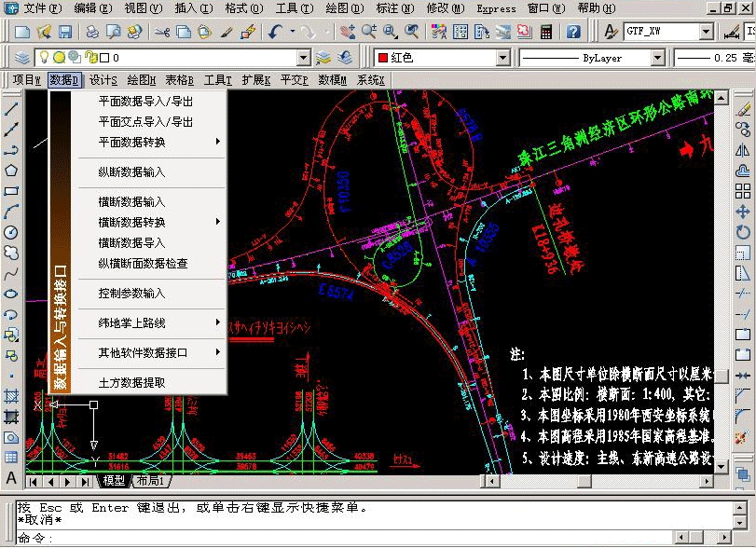The image size is (756, 548).
Task: Click the Zoom Previous icon
Action: (x=411, y=32)
